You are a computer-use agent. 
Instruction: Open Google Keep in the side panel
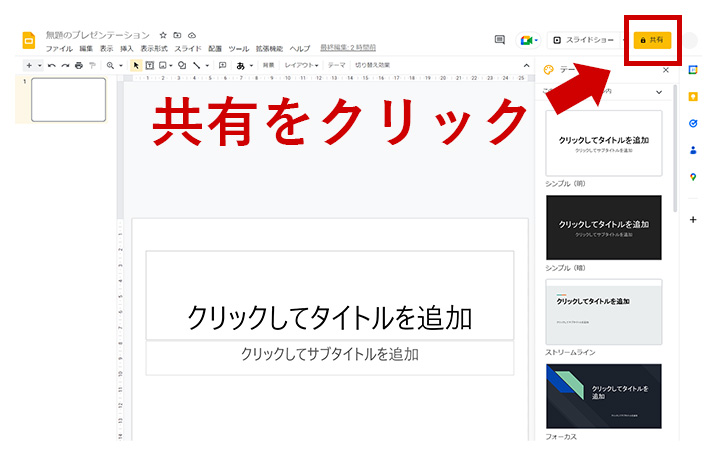click(x=693, y=96)
